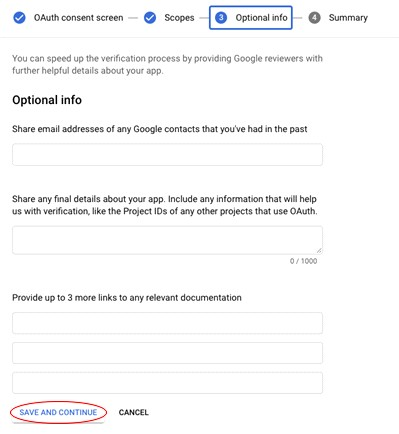Click the verification speed-up description text
The height and width of the screenshot is (434, 399).
pos(167,64)
